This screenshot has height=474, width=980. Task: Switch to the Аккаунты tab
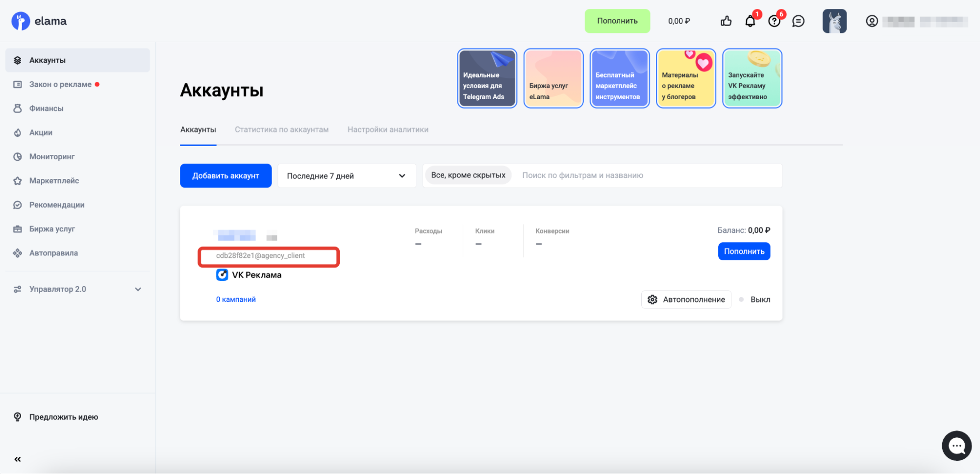[x=198, y=129]
